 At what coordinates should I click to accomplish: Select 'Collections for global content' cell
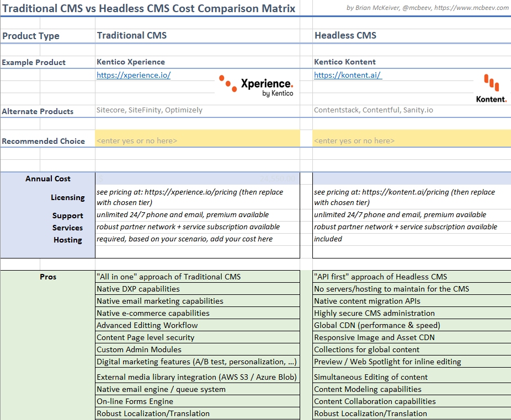412,349
